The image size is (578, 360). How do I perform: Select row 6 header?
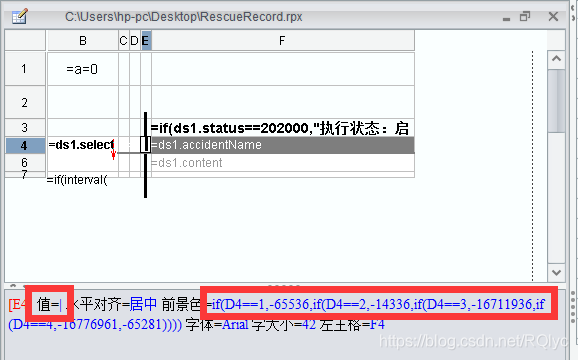25,162
